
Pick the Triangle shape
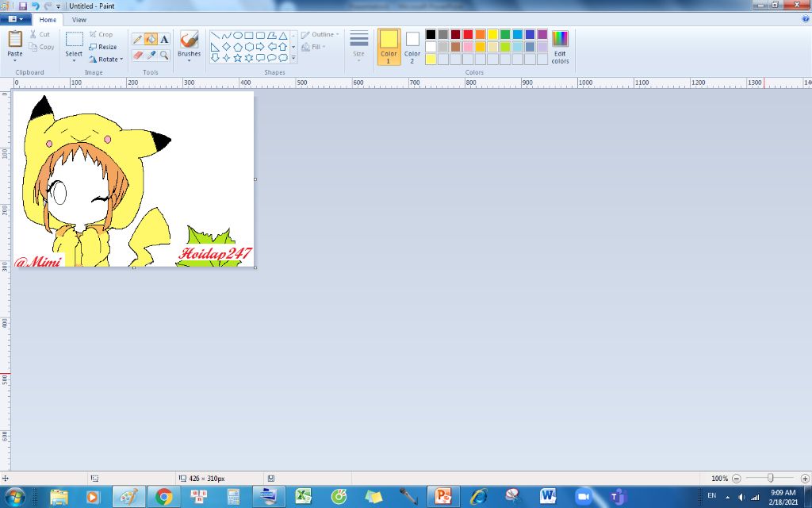(283, 36)
